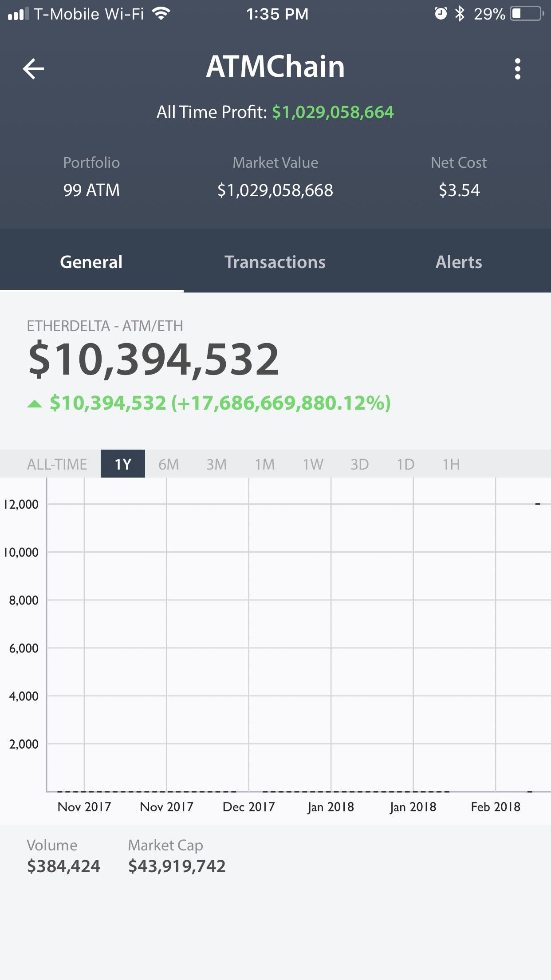This screenshot has height=980, width=551.
Task: Select the 1M chart range
Action: 265,464
